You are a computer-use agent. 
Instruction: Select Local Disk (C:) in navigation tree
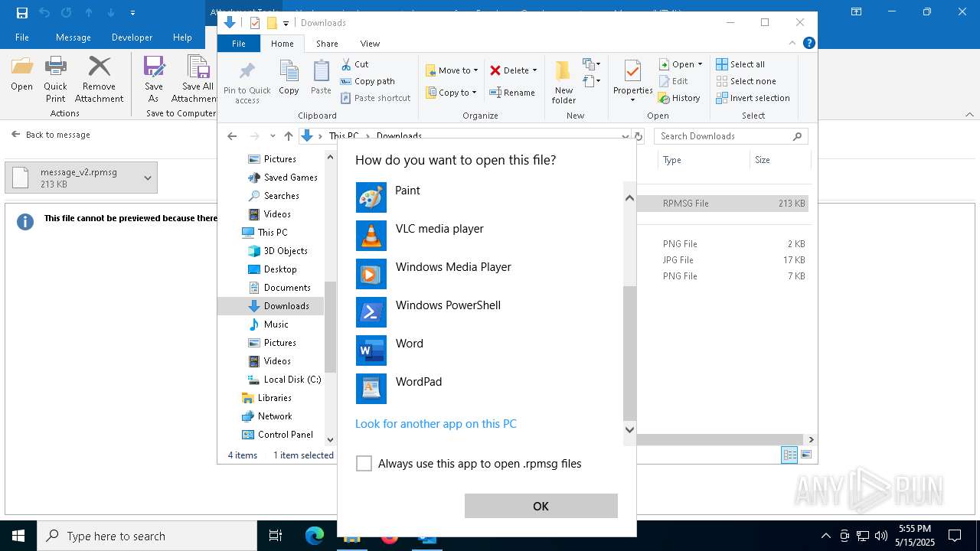(285, 380)
